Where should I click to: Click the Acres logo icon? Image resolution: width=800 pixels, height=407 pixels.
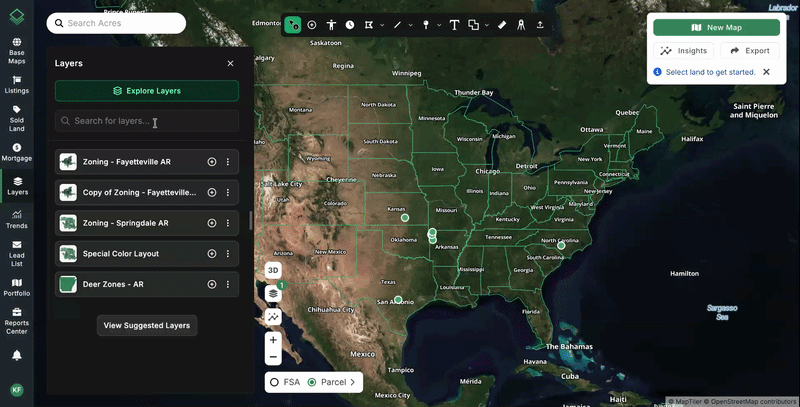point(17,17)
